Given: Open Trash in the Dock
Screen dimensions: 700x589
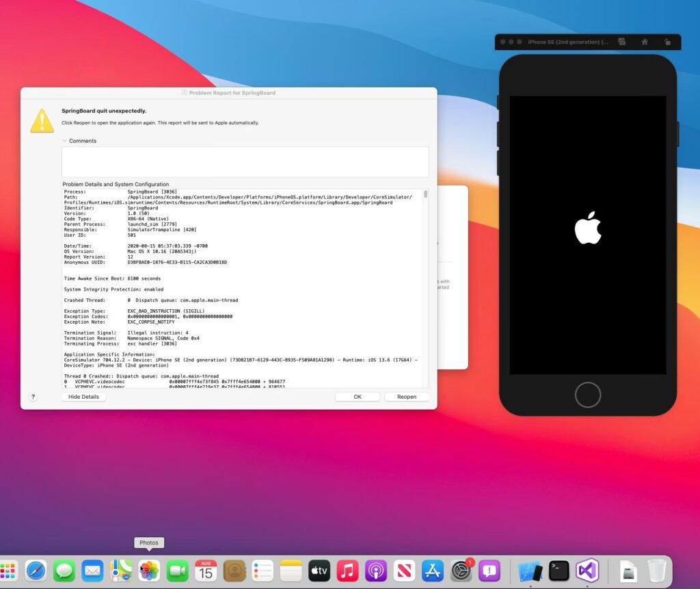Looking at the screenshot, I should [x=657, y=571].
